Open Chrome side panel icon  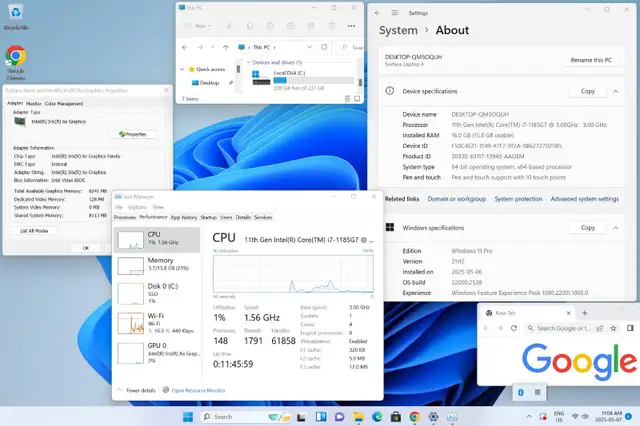(x=630, y=328)
